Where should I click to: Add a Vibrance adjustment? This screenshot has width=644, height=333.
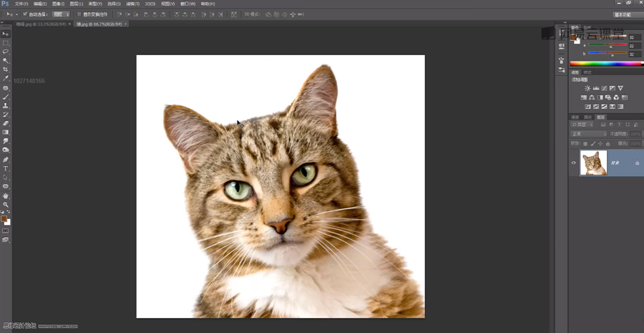(x=620, y=88)
